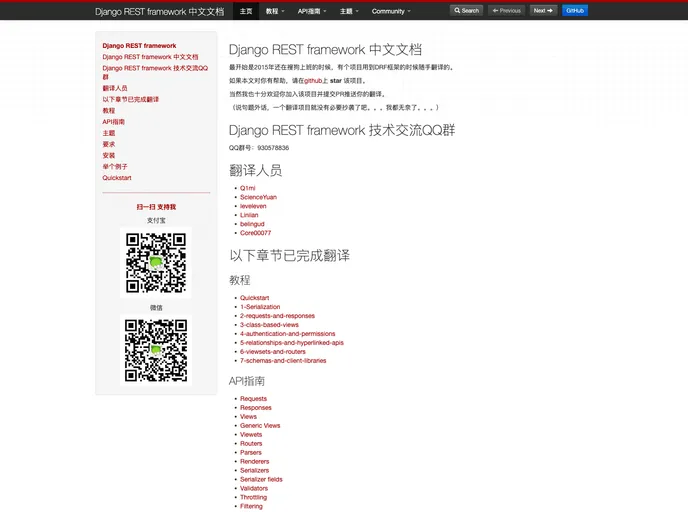The width and height of the screenshot is (688, 512).
Task: Click the QQ群号 930578836 text
Action: click(259, 148)
